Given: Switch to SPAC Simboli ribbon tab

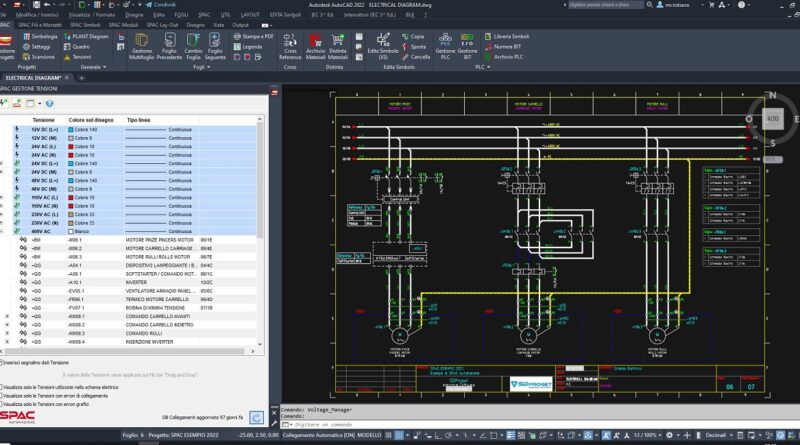Looking at the screenshot, I should tap(83, 25).
